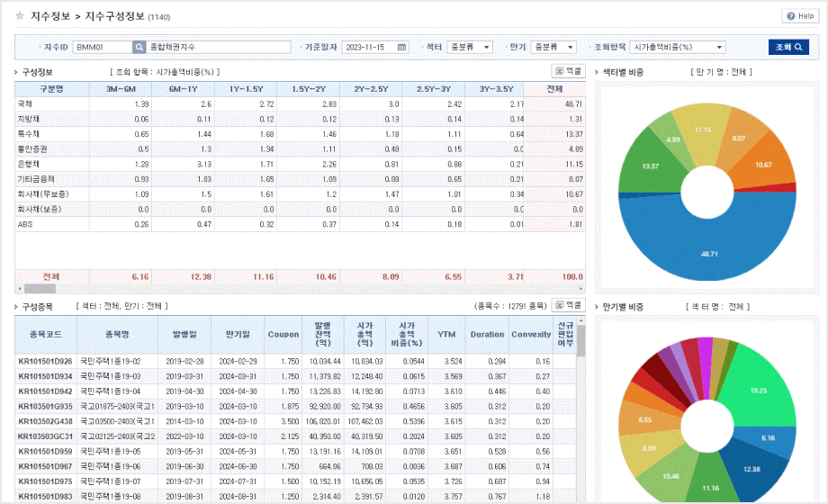
Task: Click the yellow 11.15 slice in 섹터별 비중 chart
Action: [703, 131]
